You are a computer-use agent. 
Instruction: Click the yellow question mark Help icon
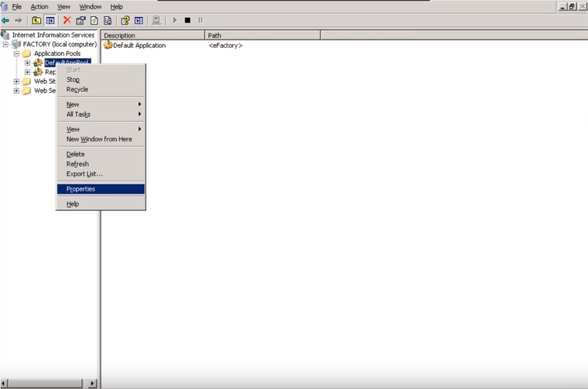coord(125,20)
